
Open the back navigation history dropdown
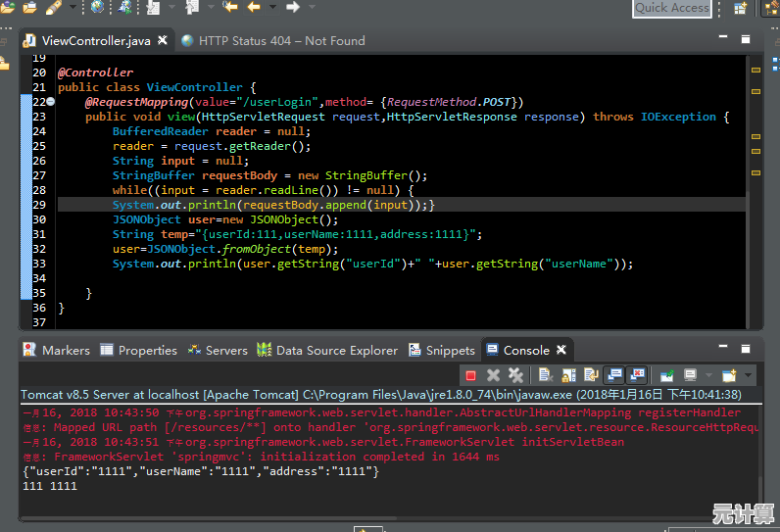click(272, 7)
